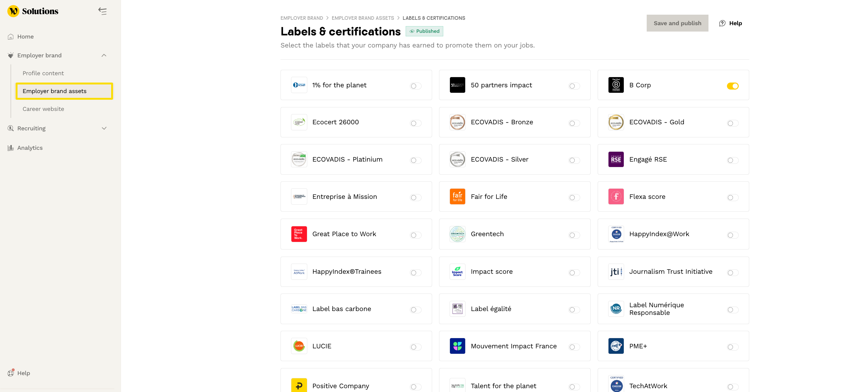This screenshot has height=392, width=868.
Task: Open Profile content in the sidebar
Action: [x=43, y=73]
